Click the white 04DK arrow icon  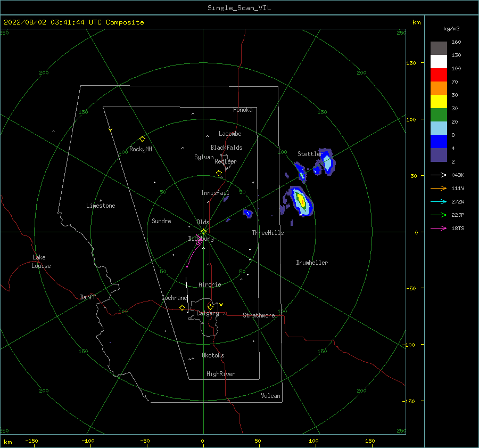click(x=439, y=175)
